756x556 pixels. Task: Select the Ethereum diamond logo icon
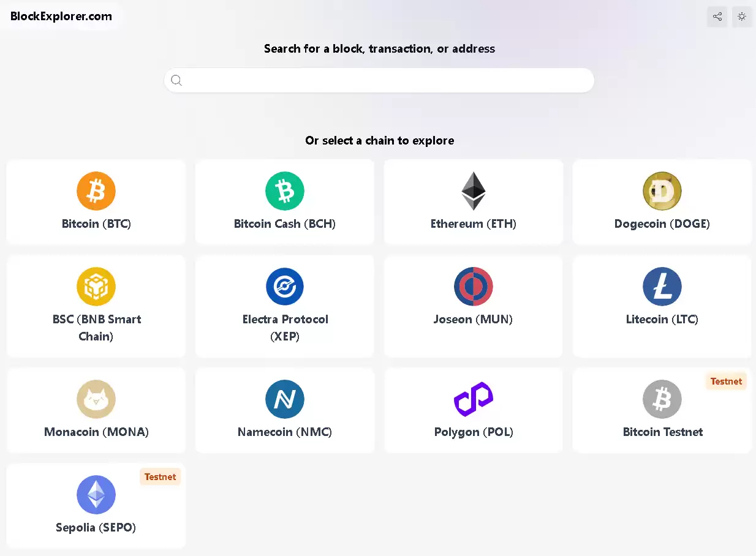tap(474, 191)
